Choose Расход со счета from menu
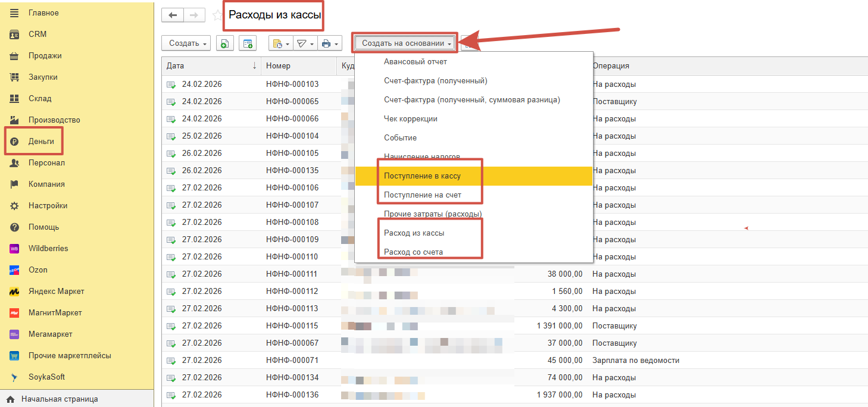This screenshot has width=868, height=407. click(413, 252)
